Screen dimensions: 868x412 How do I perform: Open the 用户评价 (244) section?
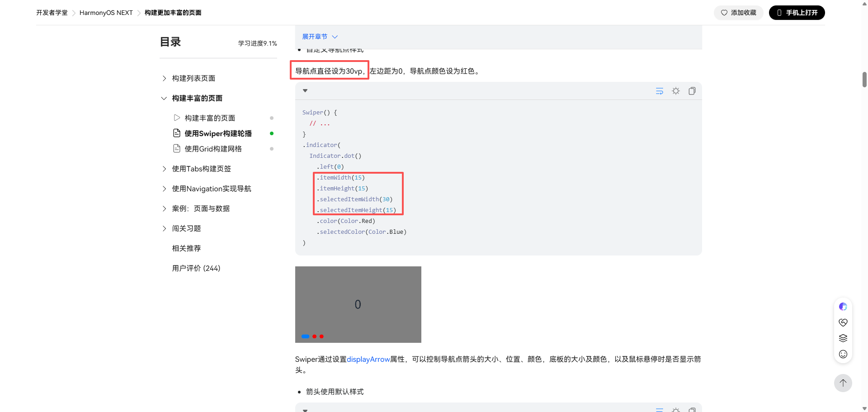tap(196, 268)
